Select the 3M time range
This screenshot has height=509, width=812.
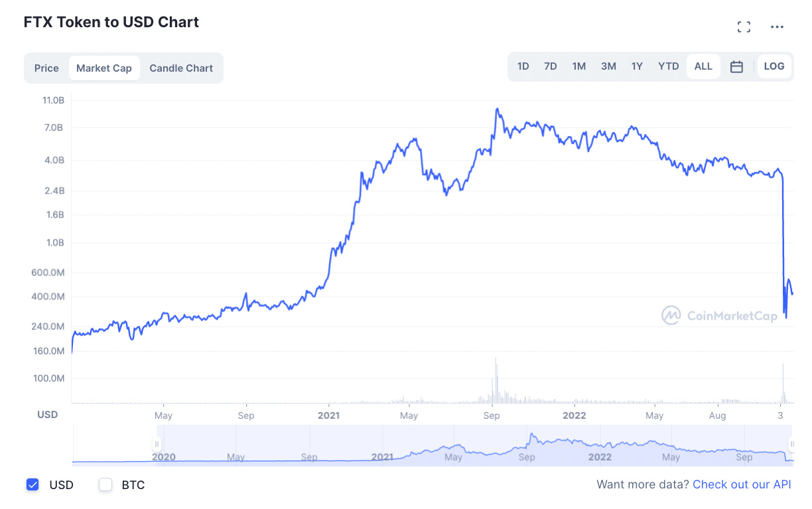pos(608,66)
